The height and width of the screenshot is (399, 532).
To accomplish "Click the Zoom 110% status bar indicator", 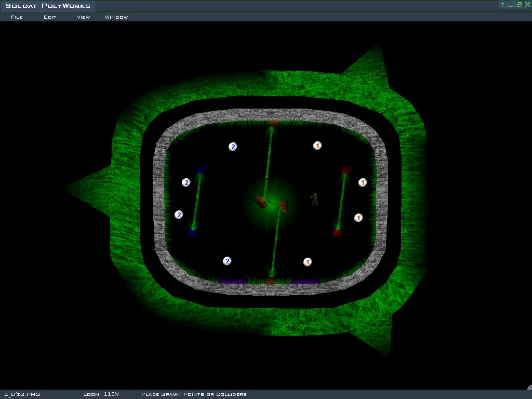I will [x=101, y=394].
